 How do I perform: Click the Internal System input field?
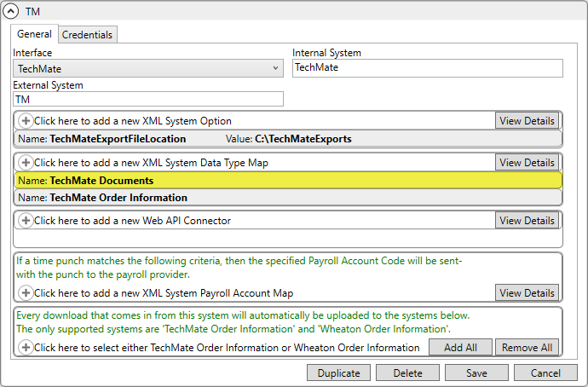pos(428,68)
